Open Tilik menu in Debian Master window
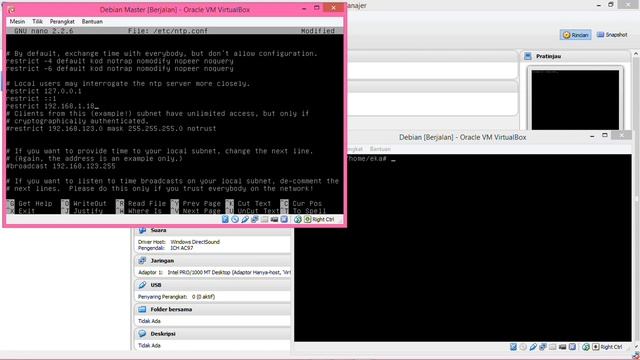The height and width of the screenshot is (360, 640). [38, 21]
